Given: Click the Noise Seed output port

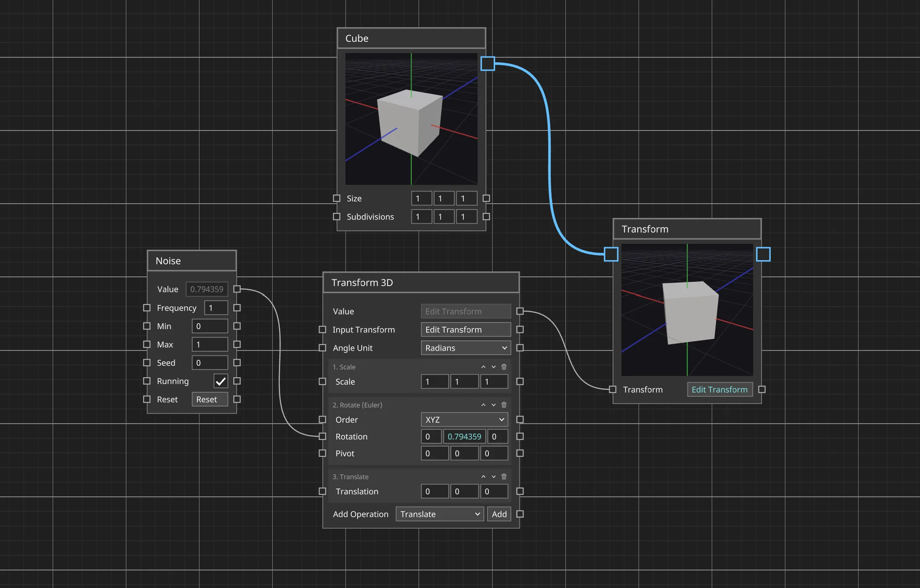Looking at the screenshot, I should pyautogui.click(x=237, y=363).
